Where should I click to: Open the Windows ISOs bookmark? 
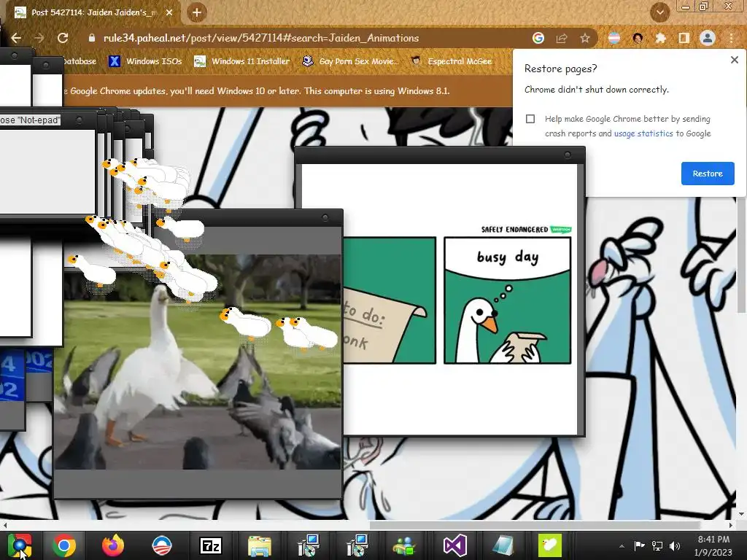point(146,61)
